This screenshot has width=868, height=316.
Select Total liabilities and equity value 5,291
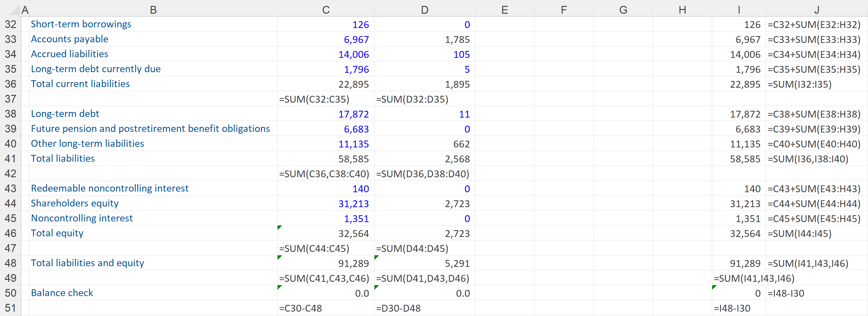point(457,263)
